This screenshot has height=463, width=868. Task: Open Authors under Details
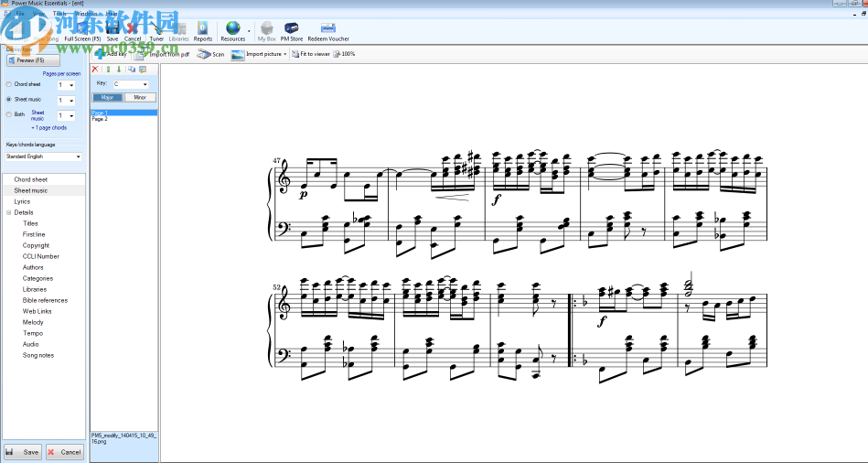33,267
